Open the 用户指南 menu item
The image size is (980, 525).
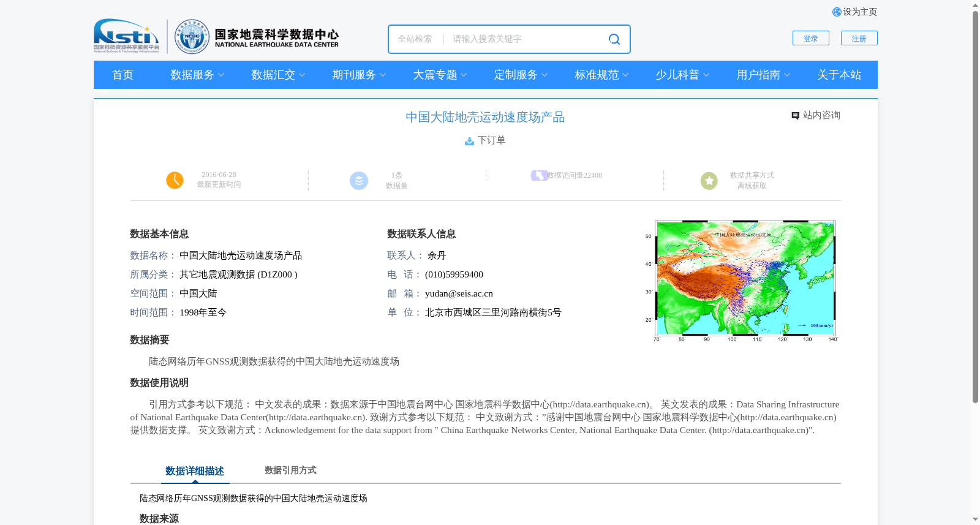pos(758,75)
